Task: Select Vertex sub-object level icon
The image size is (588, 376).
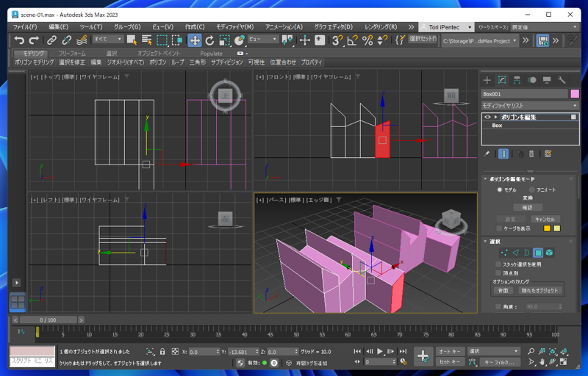Action: pos(504,253)
